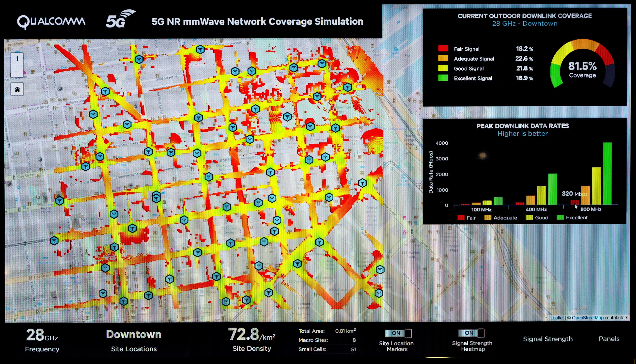Viewport: 636px width, 364px height.
Task: Open the Signal Strength tab
Action: (548, 339)
